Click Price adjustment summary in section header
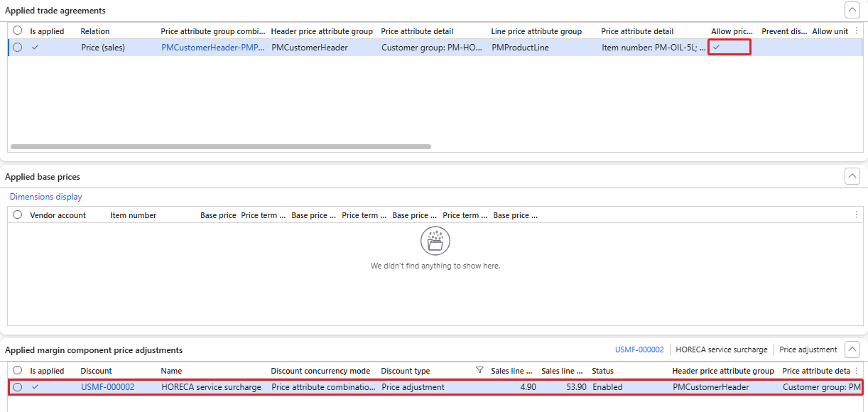The image size is (868, 412). pos(808,349)
